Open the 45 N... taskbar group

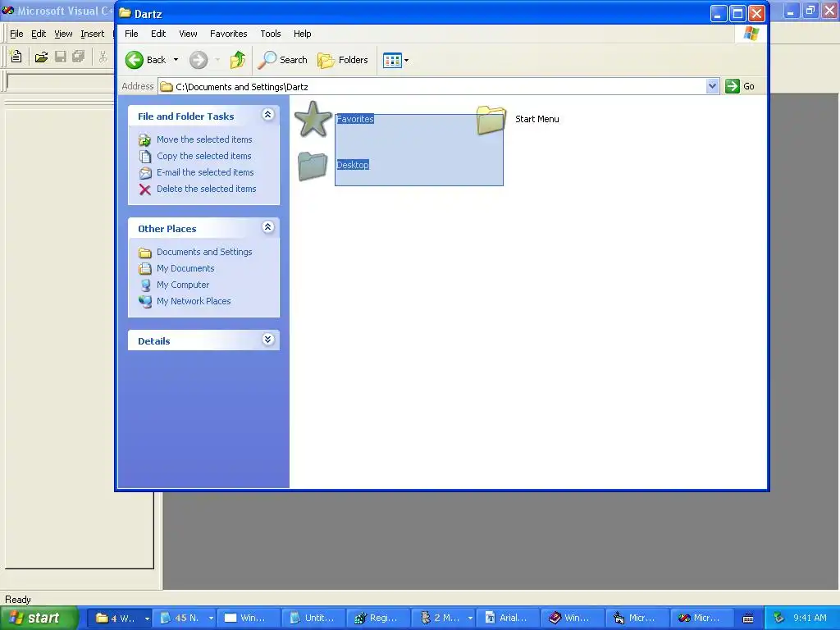coord(185,619)
